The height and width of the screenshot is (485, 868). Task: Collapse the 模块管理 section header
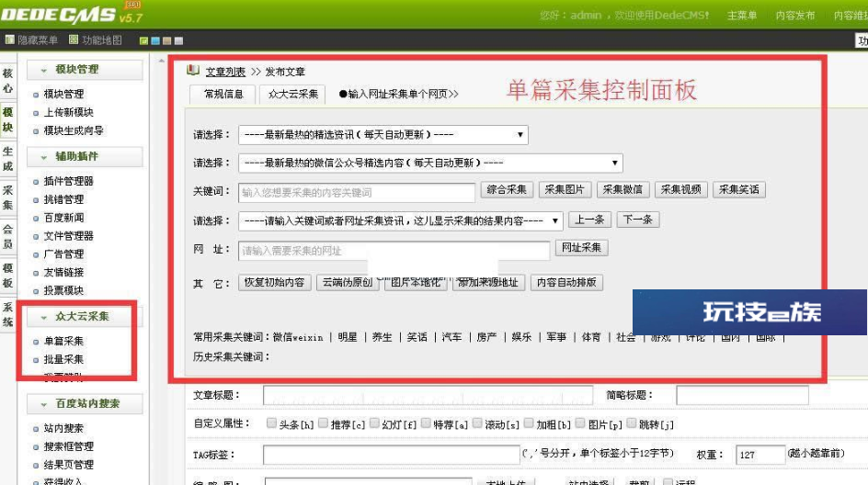[85, 70]
